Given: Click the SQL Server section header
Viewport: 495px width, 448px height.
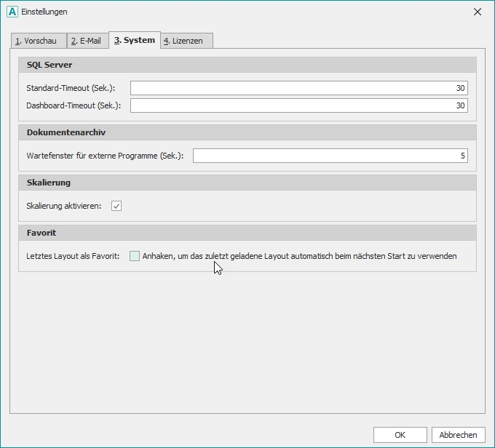Looking at the screenshot, I should click(x=49, y=65).
